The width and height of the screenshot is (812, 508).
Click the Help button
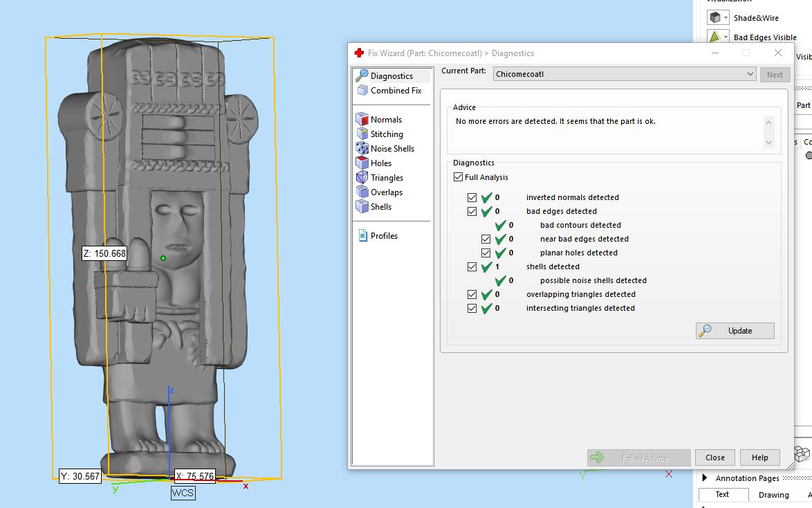pyautogui.click(x=759, y=457)
